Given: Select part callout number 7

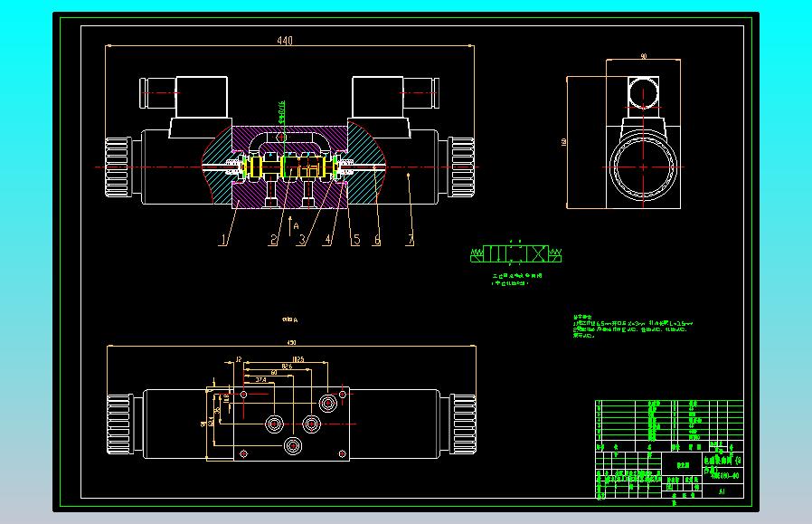Looking at the screenshot, I should coord(411,240).
